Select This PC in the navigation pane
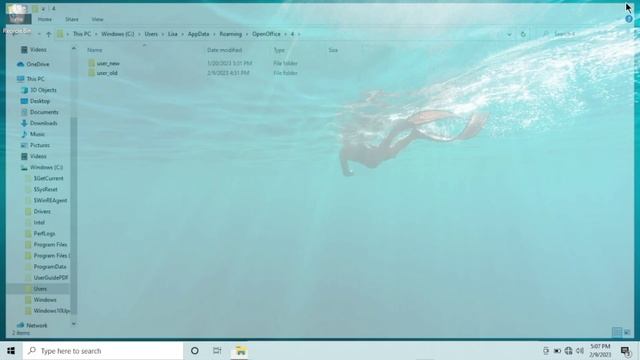The image size is (640, 360). pyautogui.click(x=36, y=79)
